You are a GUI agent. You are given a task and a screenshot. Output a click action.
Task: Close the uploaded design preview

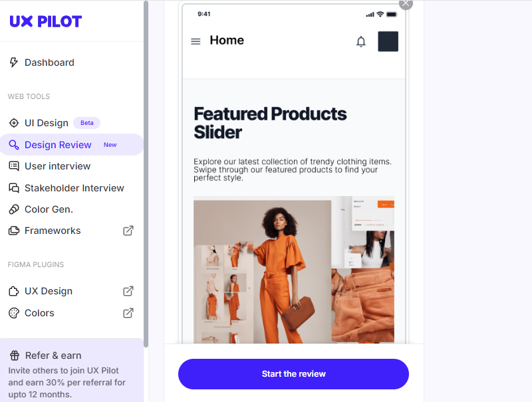click(x=406, y=3)
